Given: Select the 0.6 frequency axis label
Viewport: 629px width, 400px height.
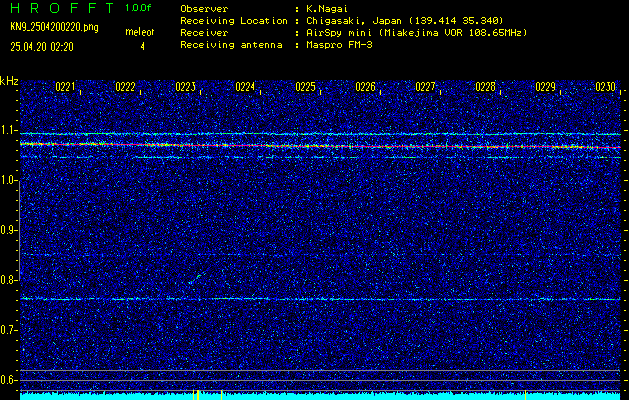Looking at the screenshot, I should [x=8, y=380].
